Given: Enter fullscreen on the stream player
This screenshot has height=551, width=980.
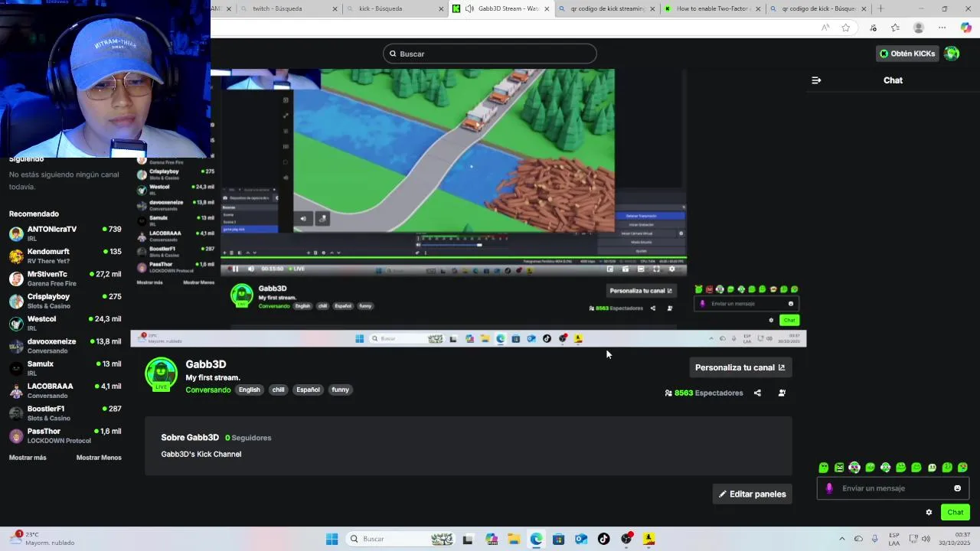Looking at the screenshot, I should 656,269.
